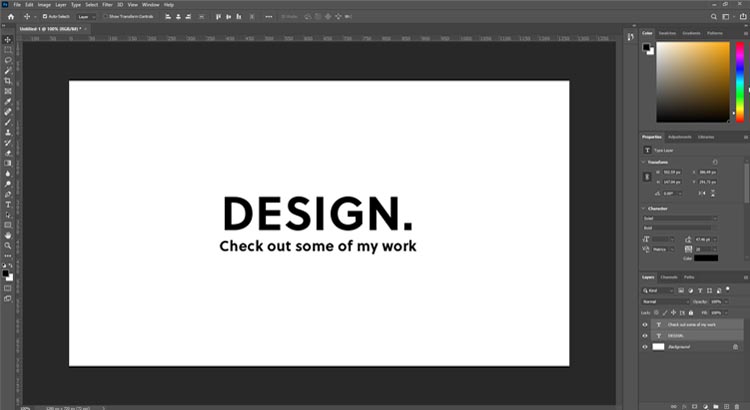Image resolution: width=750 pixels, height=410 pixels.
Task: Open the font family dropdown in Character
Action: tap(680, 218)
